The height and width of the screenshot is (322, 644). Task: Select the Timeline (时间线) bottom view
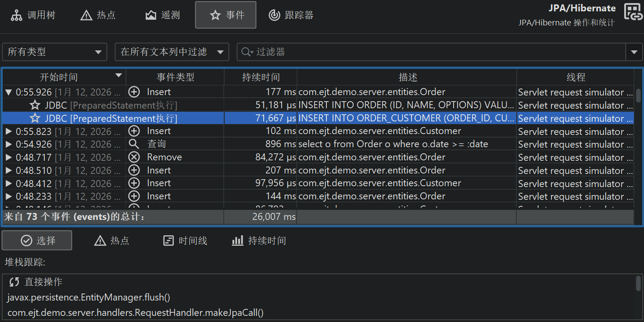pyautogui.click(x=185, y=241)
